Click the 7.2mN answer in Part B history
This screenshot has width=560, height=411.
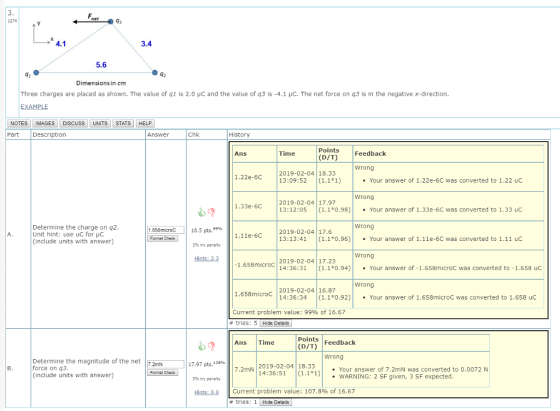coord(244,370)
